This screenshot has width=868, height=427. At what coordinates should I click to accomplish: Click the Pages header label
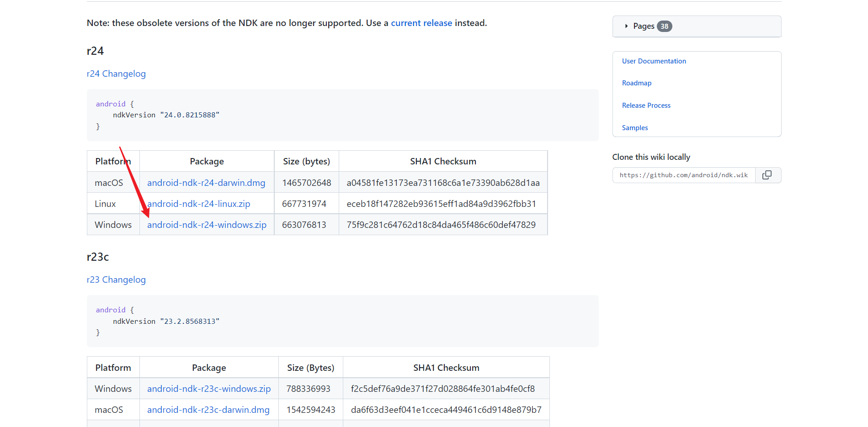click(643, 26)
